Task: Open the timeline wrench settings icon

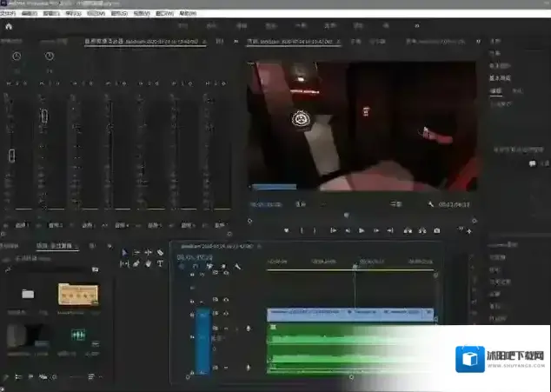Action: 237,267
